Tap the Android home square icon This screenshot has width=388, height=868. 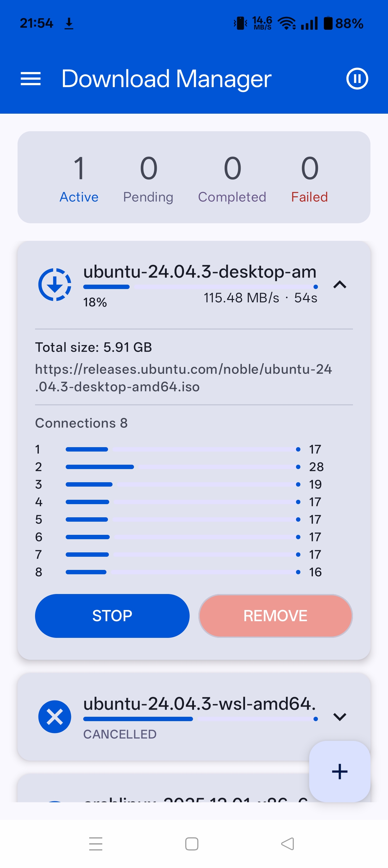coord(191,844)
